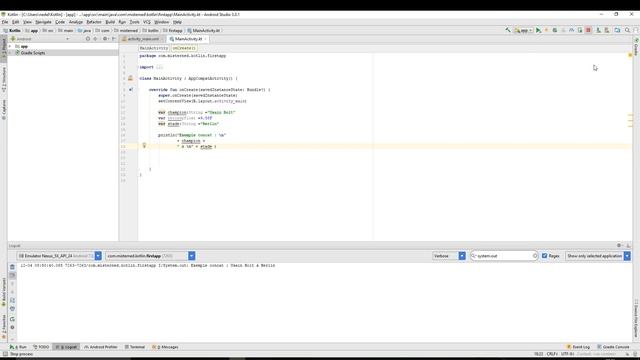Open the Android Profiler tab
Image resolution: width=640 pixels, height=360 pixels.
pyautogui.click(x=101, y=347)
